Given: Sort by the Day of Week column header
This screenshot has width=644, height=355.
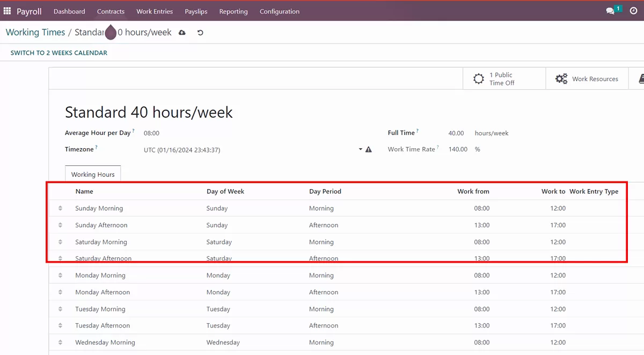Looking at the screenshot, I should coord(225,191).
